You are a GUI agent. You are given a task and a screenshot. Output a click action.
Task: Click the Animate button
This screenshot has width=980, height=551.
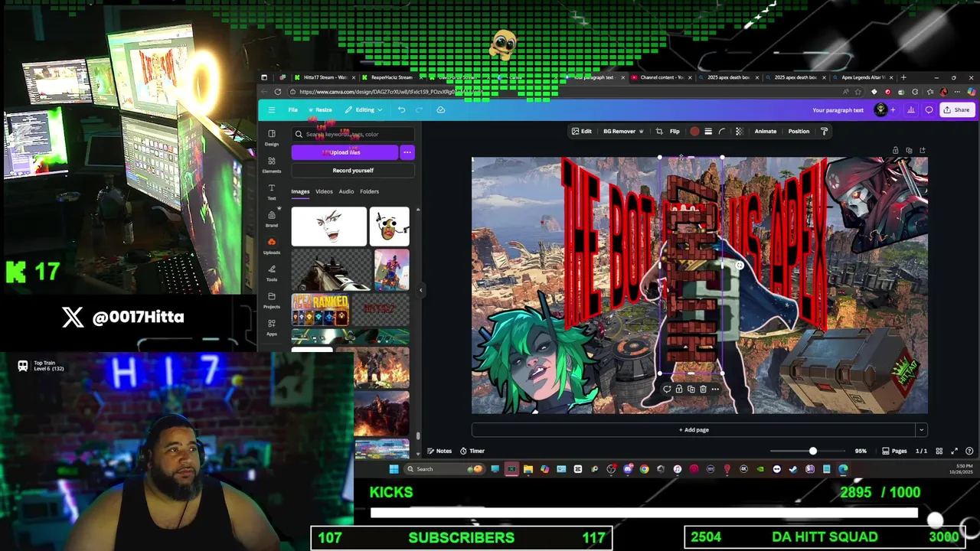pos(766,131)
